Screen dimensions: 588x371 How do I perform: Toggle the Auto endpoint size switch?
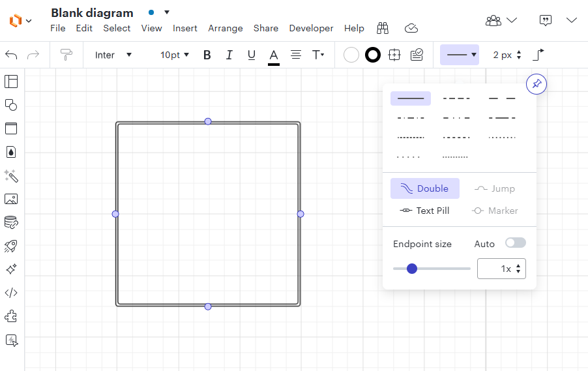tap(515, 243)
